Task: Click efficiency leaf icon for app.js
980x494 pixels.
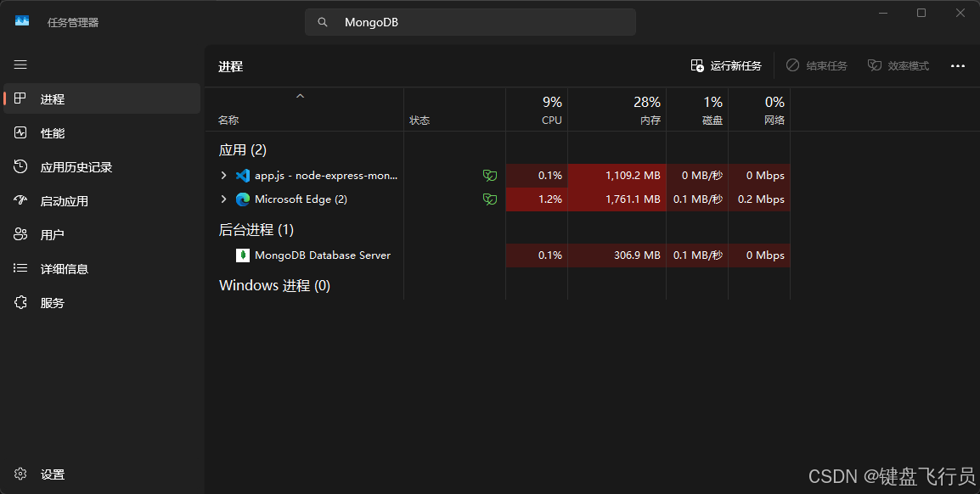Action: click(490, 176)
